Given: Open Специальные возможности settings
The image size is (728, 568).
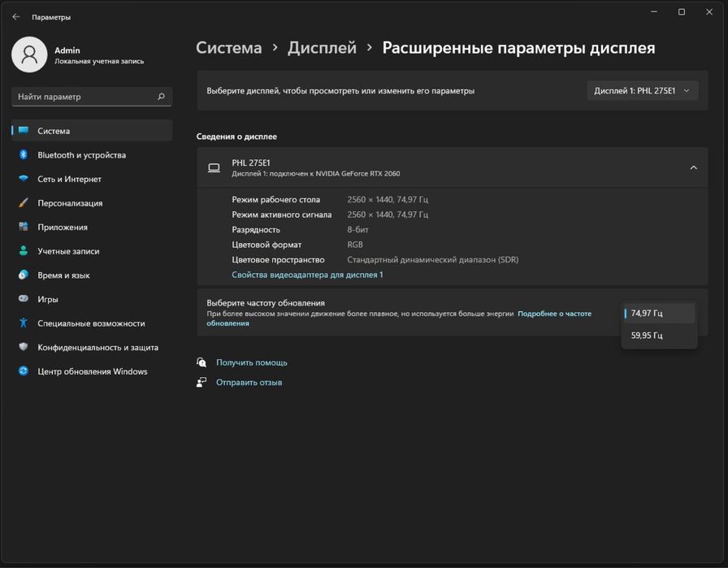Looking at the screenshot, I should point(92,323).
